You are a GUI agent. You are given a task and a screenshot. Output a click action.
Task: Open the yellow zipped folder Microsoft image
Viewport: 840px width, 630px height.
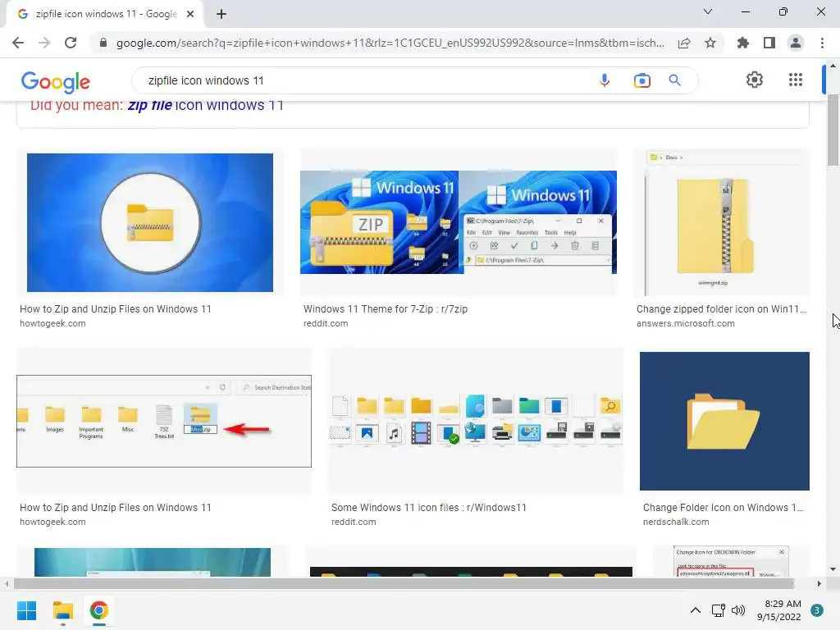(722, 222)
